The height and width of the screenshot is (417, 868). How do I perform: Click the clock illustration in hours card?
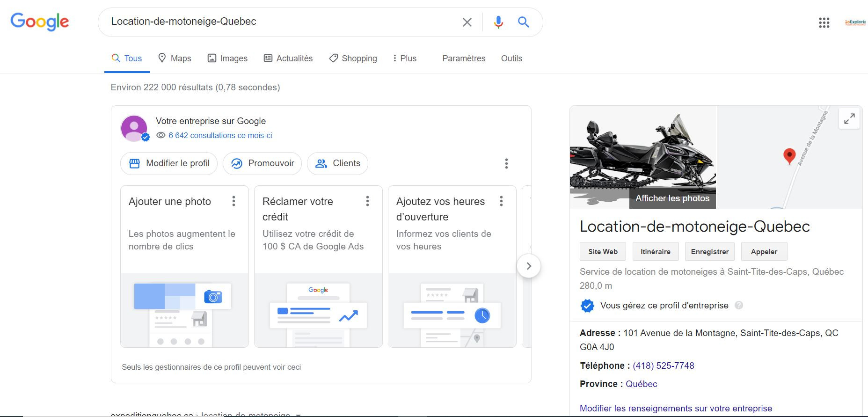(482, 315)
